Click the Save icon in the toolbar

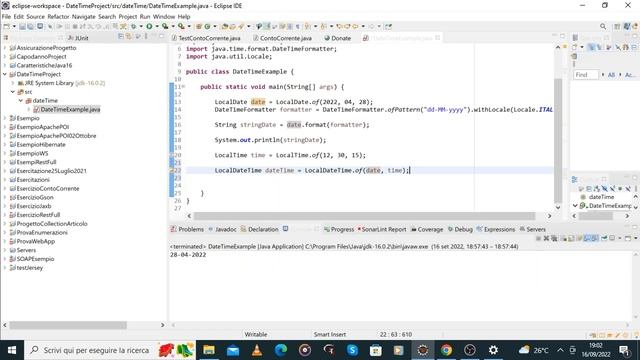[x=22, y=27]
